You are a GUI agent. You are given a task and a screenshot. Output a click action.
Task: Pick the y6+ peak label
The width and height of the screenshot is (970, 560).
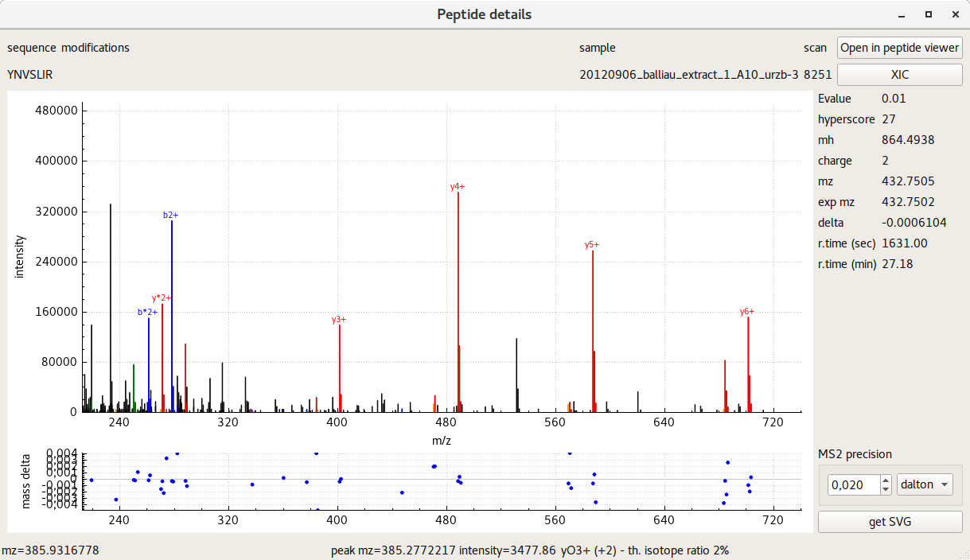pos(747,312)
